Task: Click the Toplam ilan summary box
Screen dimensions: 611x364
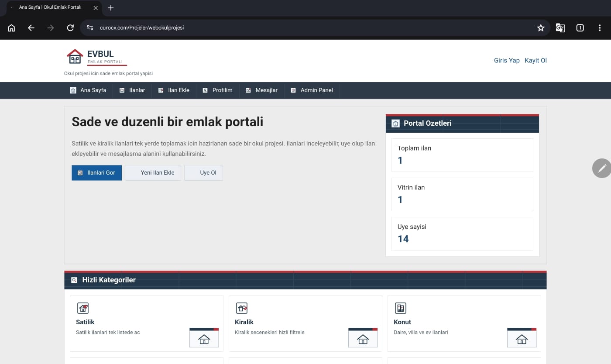Action: (x=462, y=155)
